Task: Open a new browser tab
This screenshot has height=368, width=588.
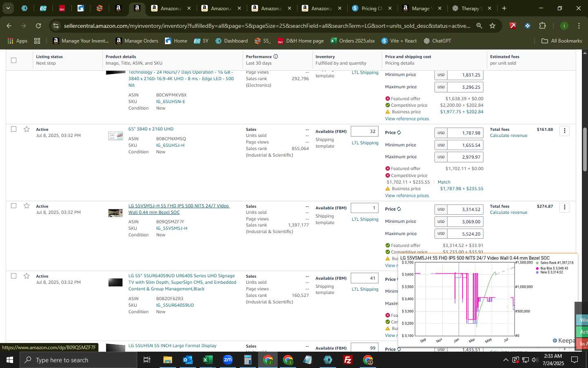Action: click(x=504, y=8)
